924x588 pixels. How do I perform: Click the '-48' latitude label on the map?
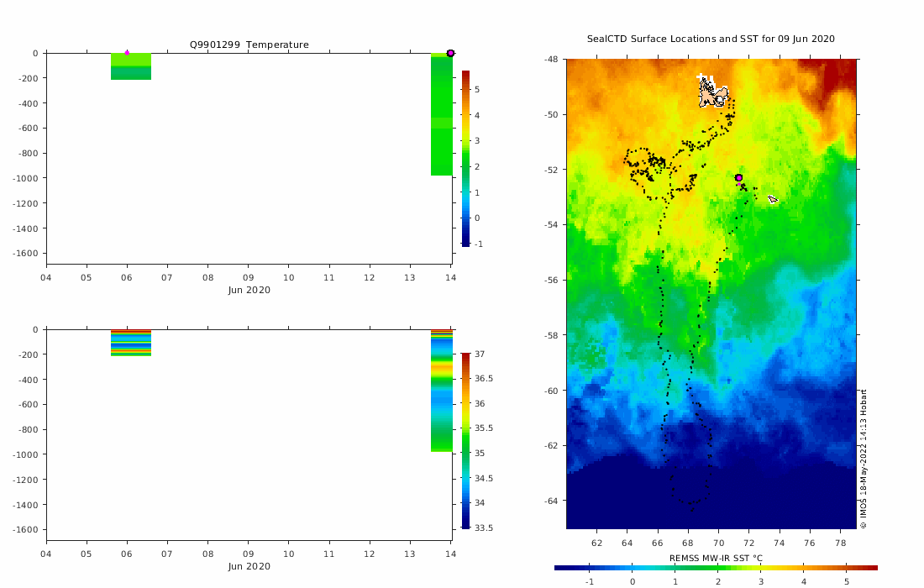click(551, 59)
